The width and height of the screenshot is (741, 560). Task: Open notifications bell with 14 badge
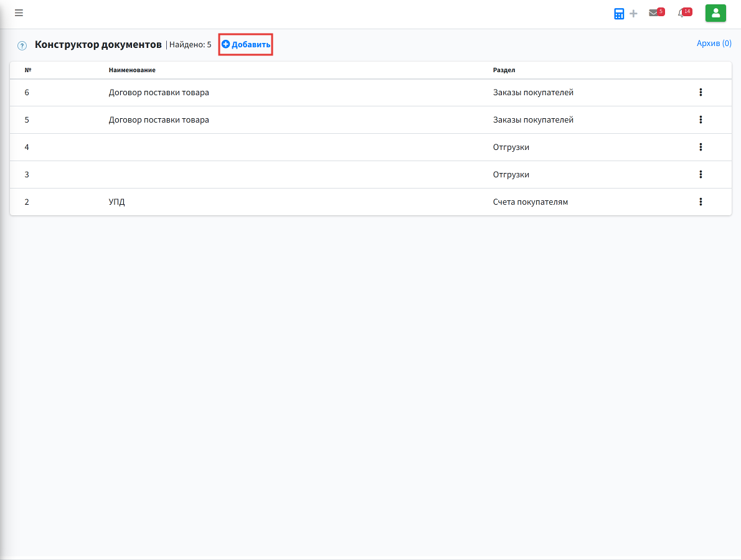684,12
